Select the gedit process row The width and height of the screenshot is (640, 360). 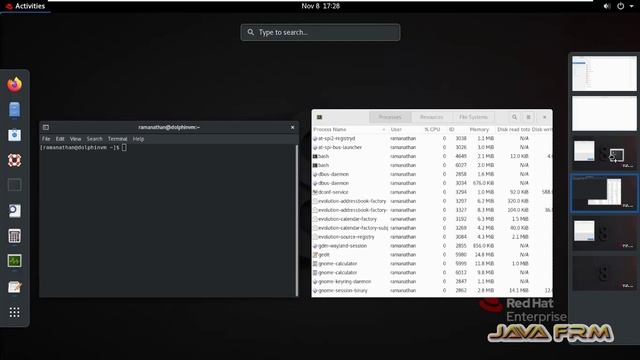tap(432, 255)
